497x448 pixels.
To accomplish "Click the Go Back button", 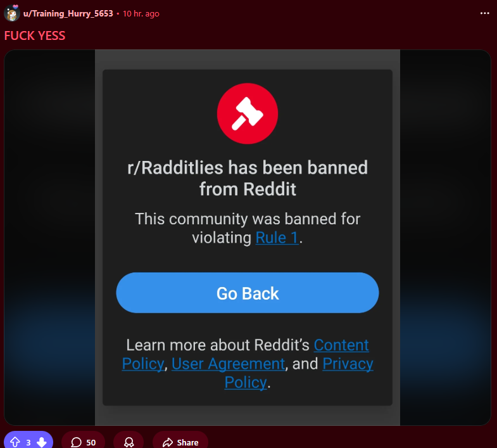I will 248,293.
